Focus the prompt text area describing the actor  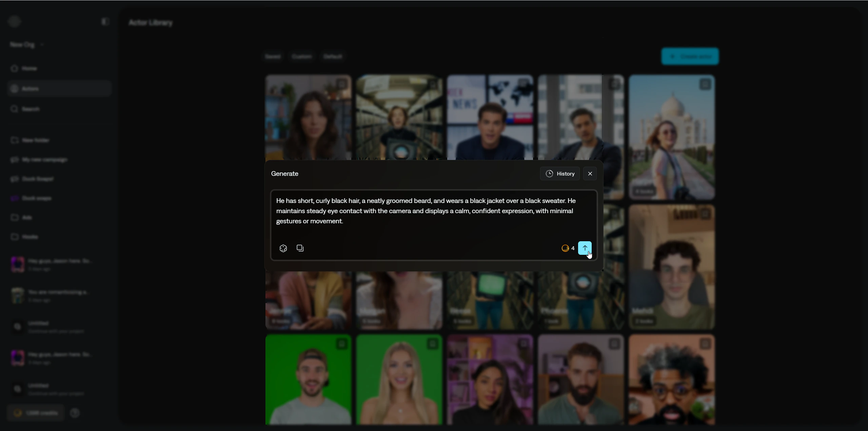[434, 211]
